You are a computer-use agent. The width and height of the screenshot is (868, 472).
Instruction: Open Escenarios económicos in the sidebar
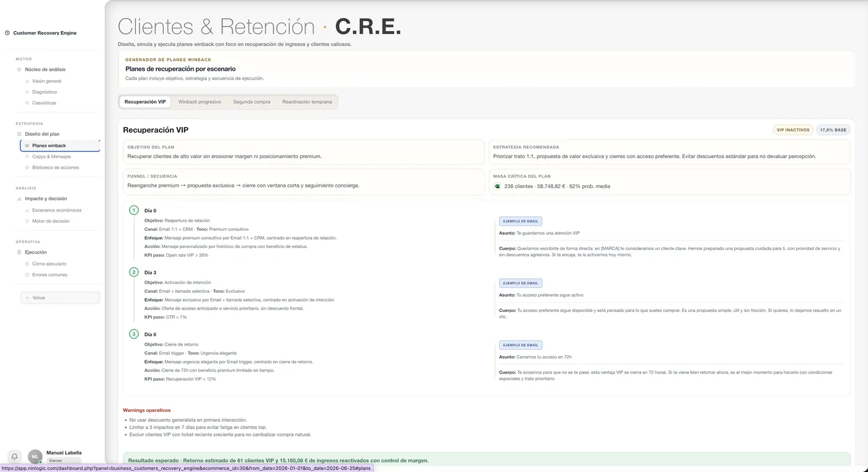pos(57,210)
